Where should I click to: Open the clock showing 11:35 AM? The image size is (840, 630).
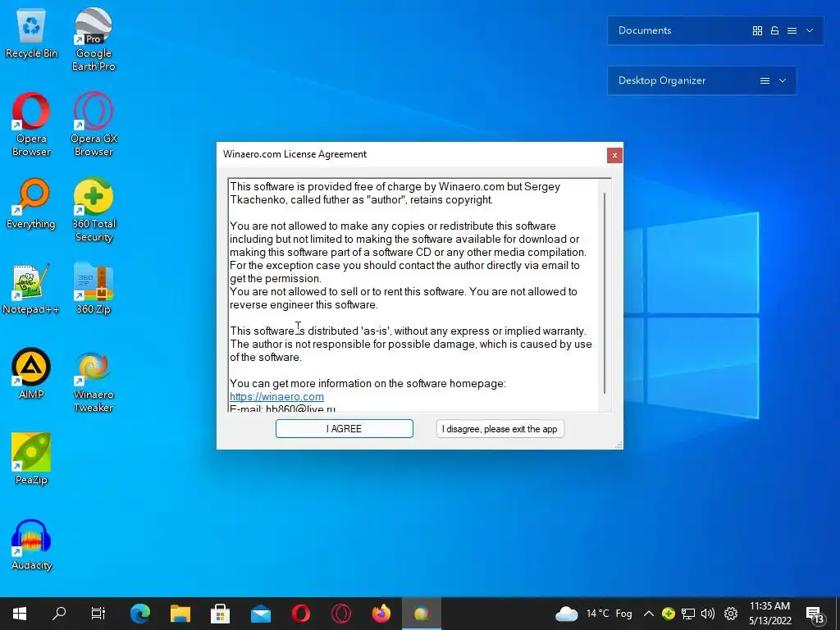pyautogui.click(x=769, y=614)
